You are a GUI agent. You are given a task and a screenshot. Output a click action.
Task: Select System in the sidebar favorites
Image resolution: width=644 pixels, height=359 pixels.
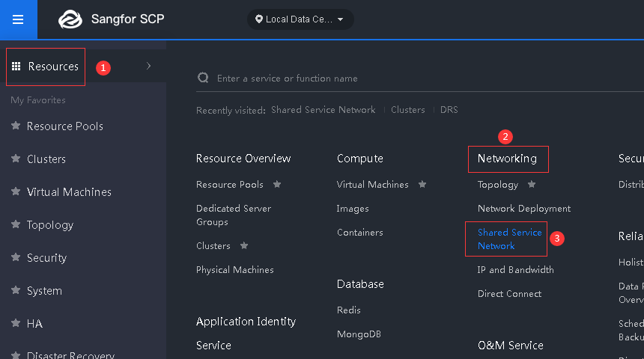[44, 291]
